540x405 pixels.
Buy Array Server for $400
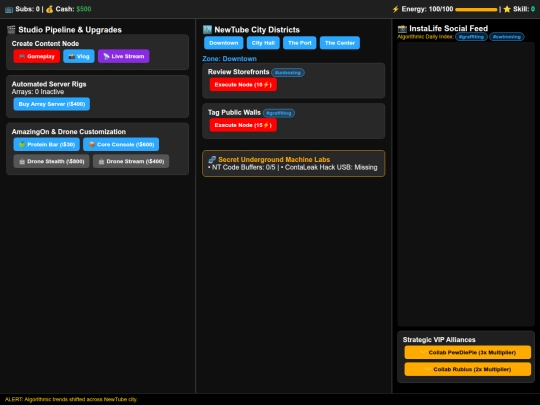tap(52, 104)
